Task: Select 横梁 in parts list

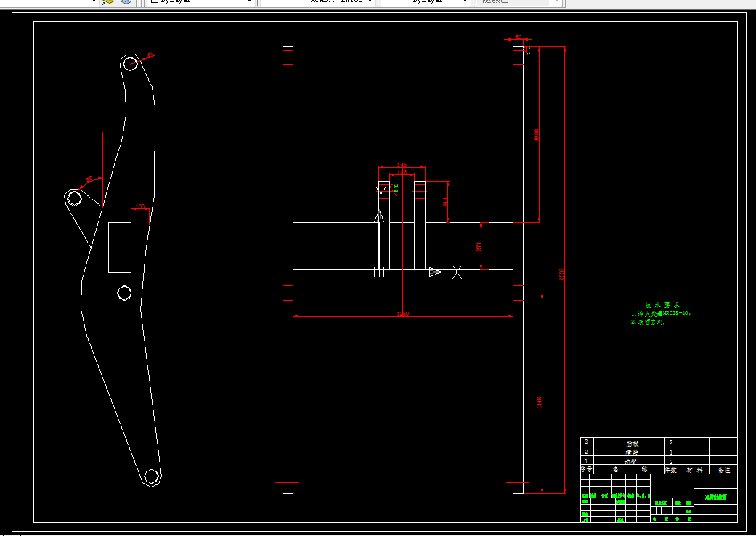Action: pos(632,452)
